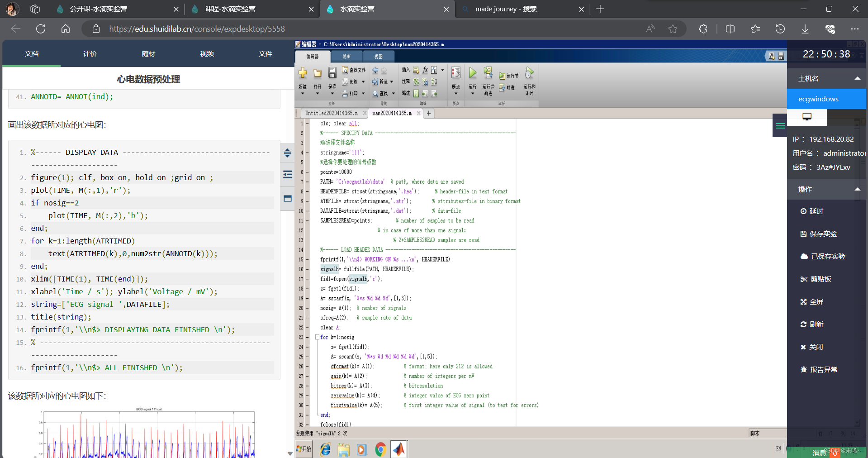Click the smart indent icon beside 缩进
The image size is (868, 458).
416,93
